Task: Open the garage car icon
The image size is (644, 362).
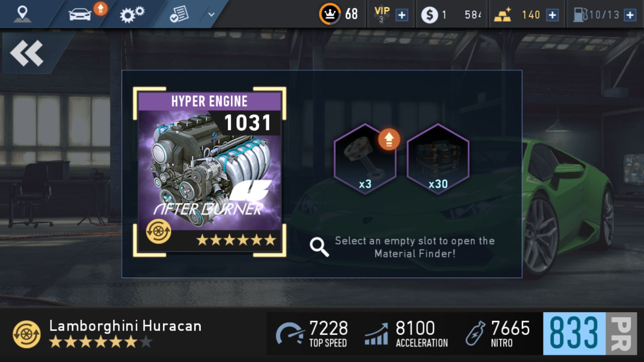Action: pos(80,15)
